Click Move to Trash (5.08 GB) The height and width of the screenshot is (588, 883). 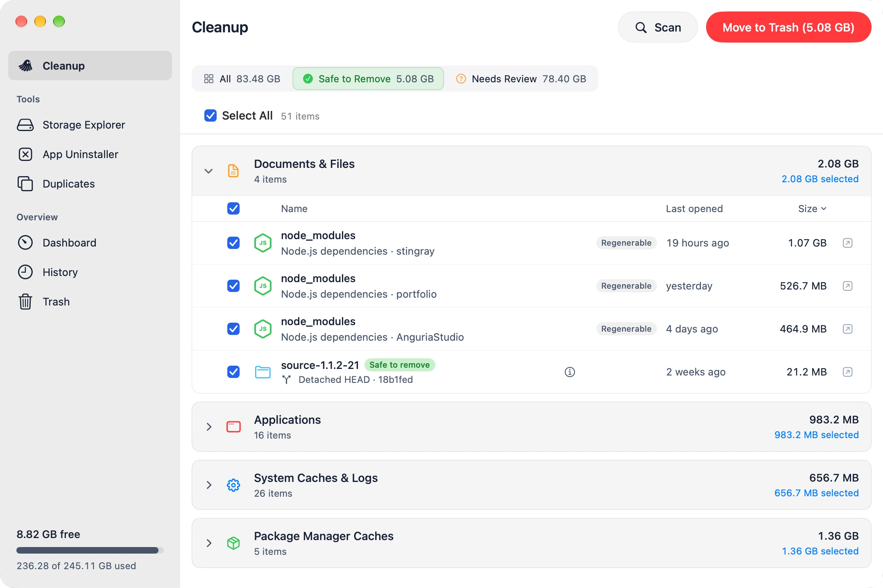click(x=788, y=27)
